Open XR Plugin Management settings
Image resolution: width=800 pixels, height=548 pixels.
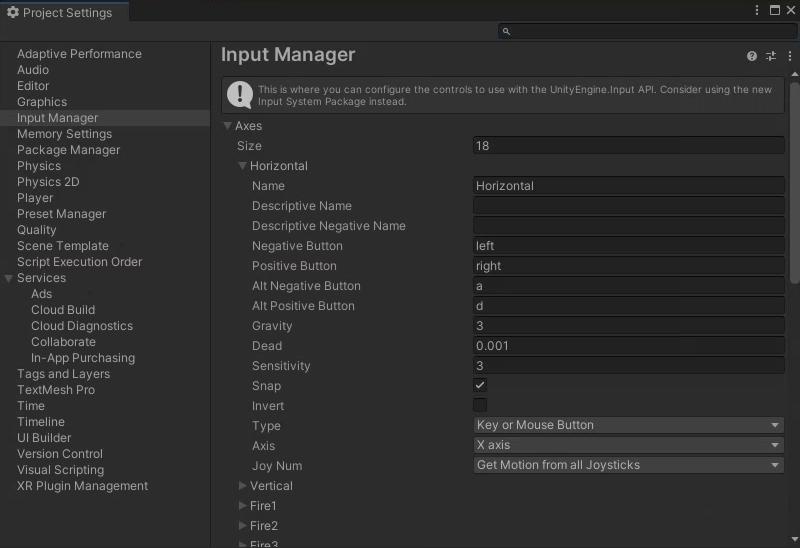click(82, 486)
